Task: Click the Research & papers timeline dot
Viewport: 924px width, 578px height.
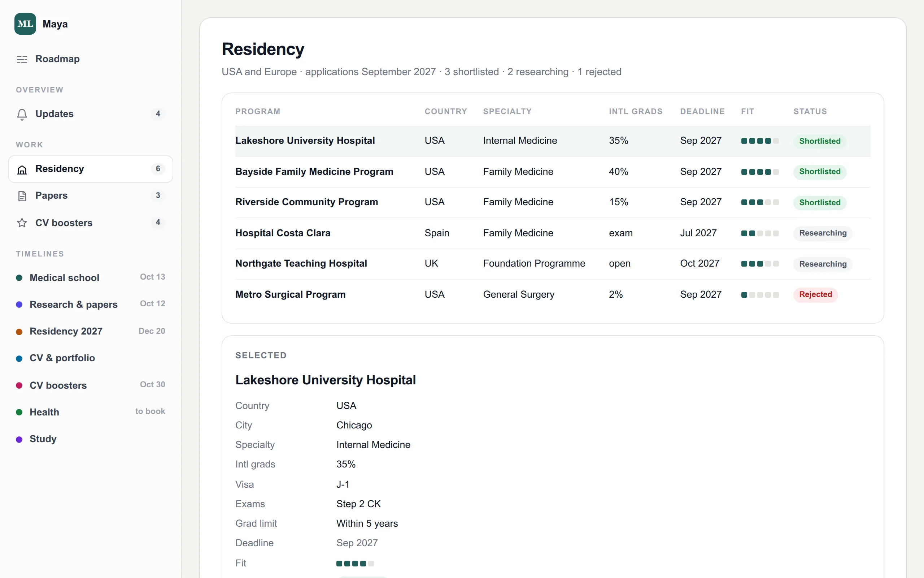Action: 19,305
